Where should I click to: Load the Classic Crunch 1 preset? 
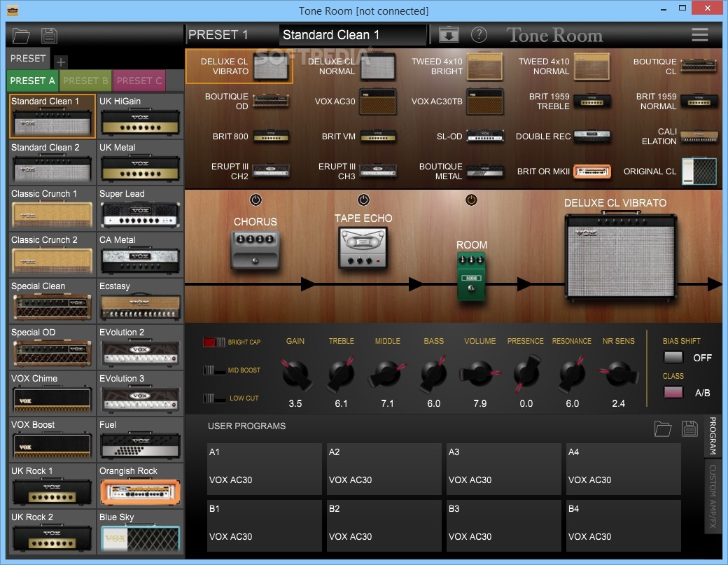(x=52, y=209)
